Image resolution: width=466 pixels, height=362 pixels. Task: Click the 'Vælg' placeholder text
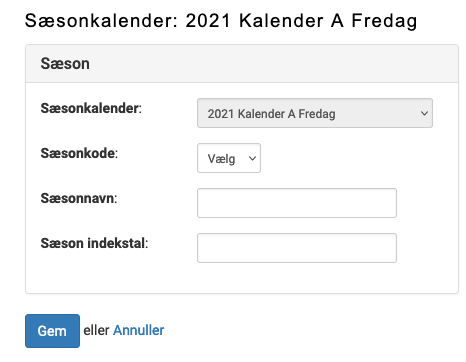pyautogui.click(x=221, y=159)
